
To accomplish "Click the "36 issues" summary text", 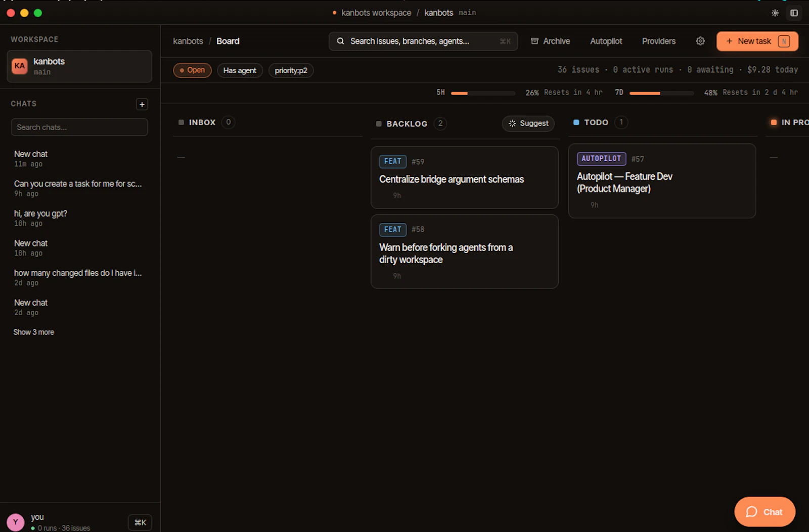I will 578,70.
